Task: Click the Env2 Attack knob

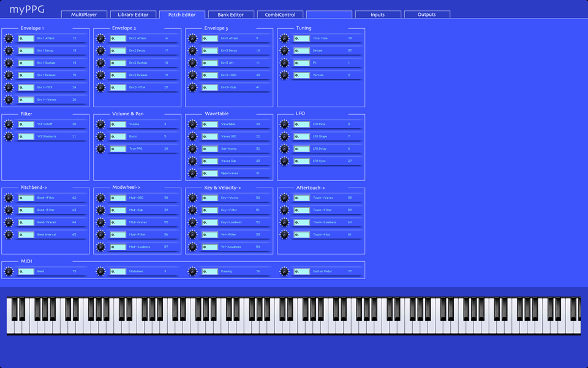Action: pyautogui.click(x=100, y=38)
